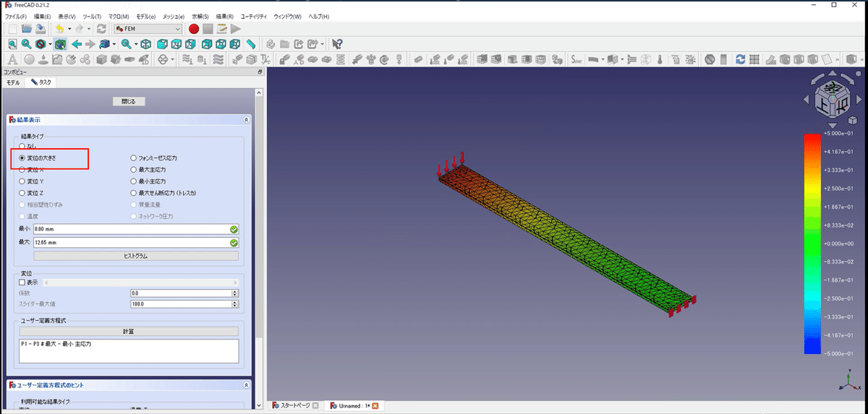868x414 pixels.
Task: Click the Measure distance ruler icon
Action: [250, 44]
